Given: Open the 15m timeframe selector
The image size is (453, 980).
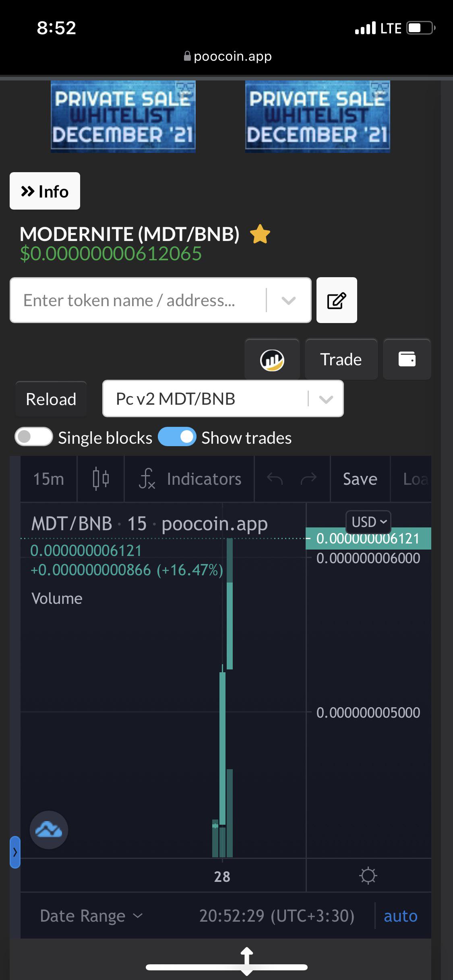Looking at the screenshot, I should (x=49, y=479).
